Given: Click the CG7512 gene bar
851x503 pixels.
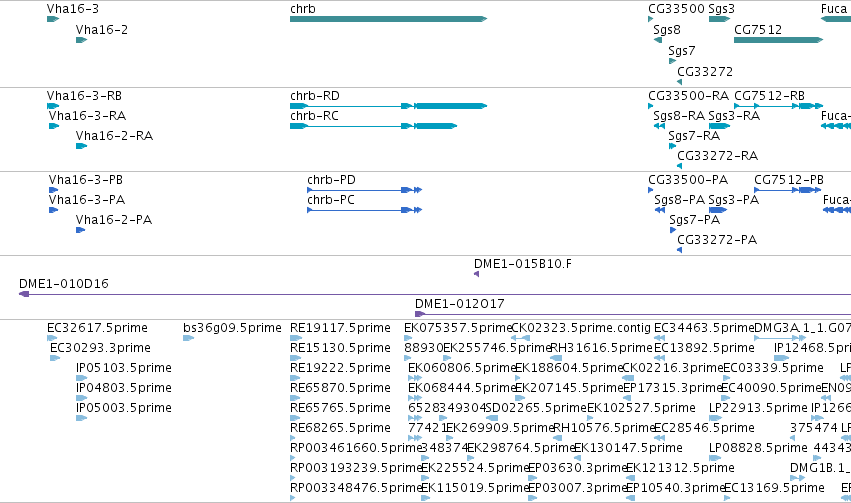Looking at the screenshot, I should (778, 40).
